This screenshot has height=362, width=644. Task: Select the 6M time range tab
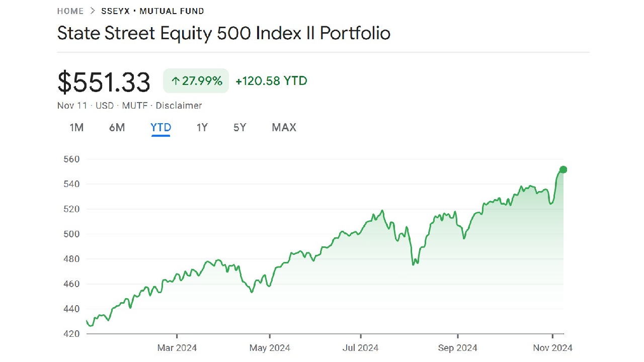pos(117,128)
